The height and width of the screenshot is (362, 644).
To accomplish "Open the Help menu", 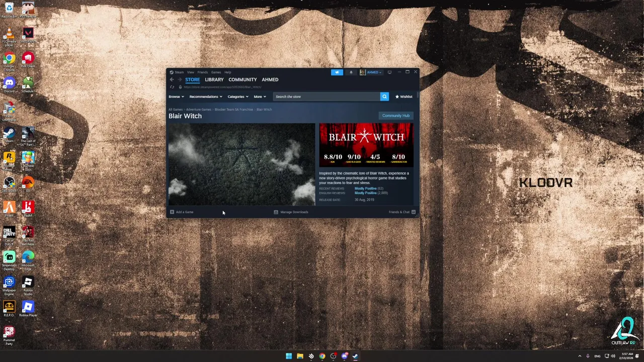I will tap(228, 72).
